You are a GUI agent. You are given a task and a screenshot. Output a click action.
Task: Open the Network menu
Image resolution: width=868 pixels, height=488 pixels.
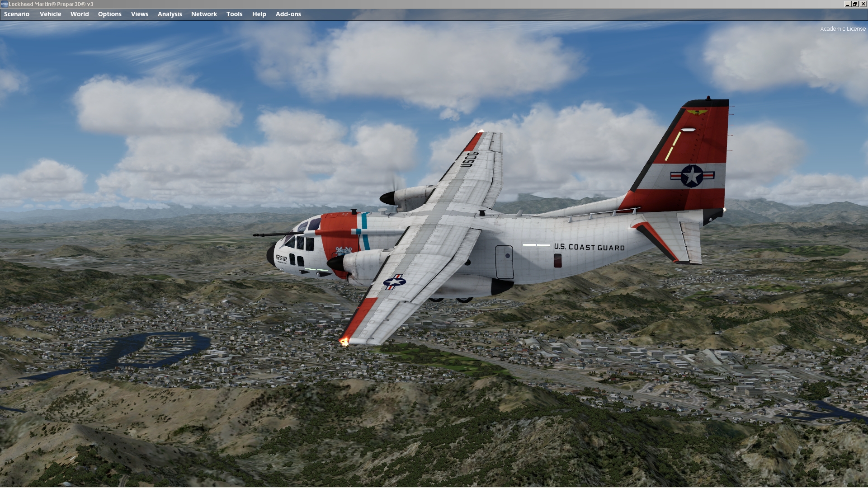[204, 14]
